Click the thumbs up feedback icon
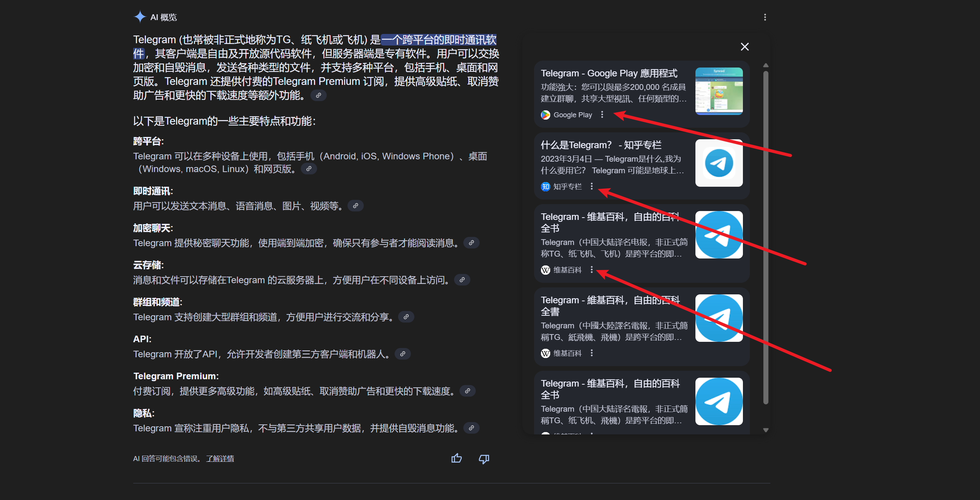The image size is (980, 500). tap(456, 458)
